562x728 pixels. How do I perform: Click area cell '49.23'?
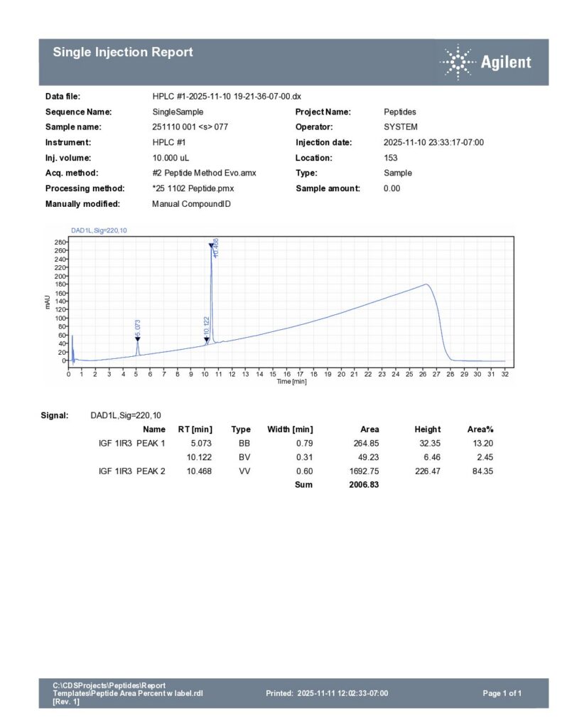click(x=369, y=457)
